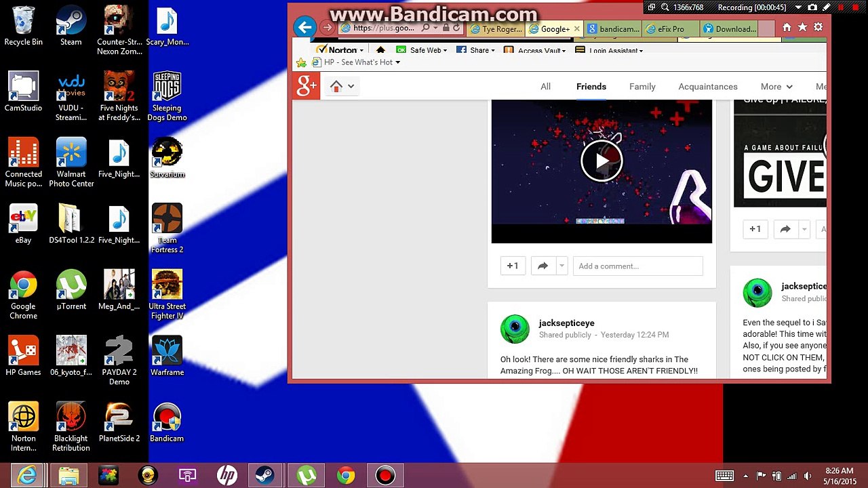Open the jacksepticeye avatar on the sharks post
Viewport: 868px width, 488px height.
coord(515,329)
